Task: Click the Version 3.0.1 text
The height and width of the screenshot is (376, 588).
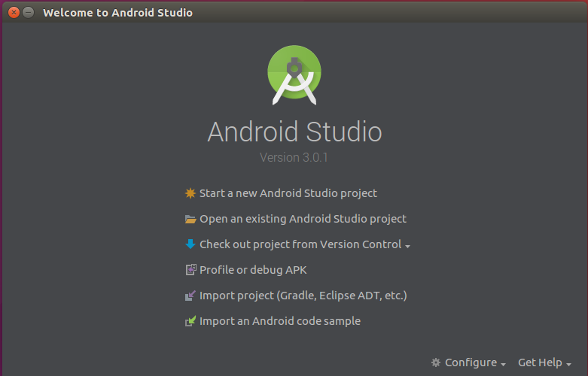Action: tap(294, 157)
